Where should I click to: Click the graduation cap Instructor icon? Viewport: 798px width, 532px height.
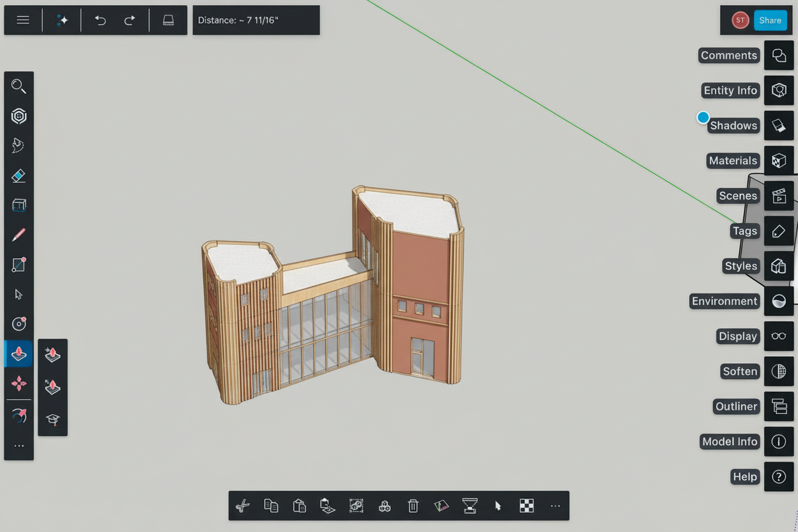tap(52, 419)
